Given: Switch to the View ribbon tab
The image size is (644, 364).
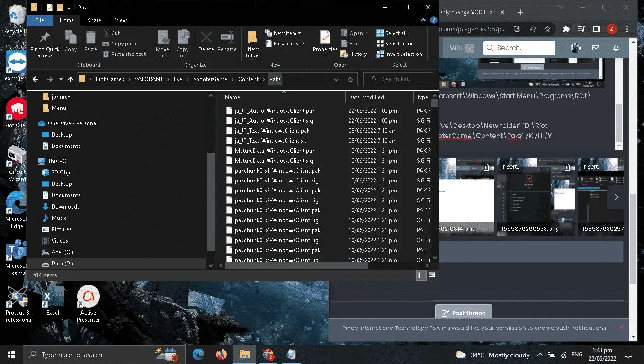Looking at the screenshot, I should pyautogui.click(x=121, y=20).
